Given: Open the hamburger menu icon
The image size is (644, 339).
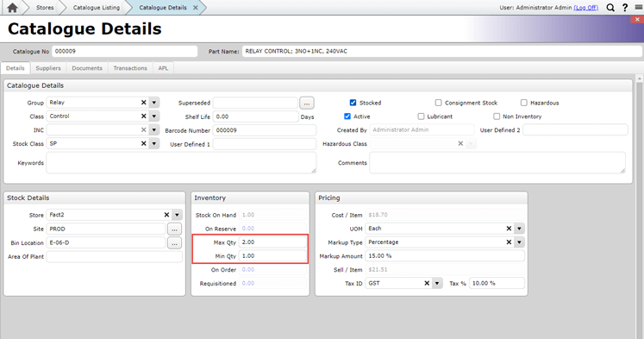Looking at the screenshot, I should coord(639,7).
